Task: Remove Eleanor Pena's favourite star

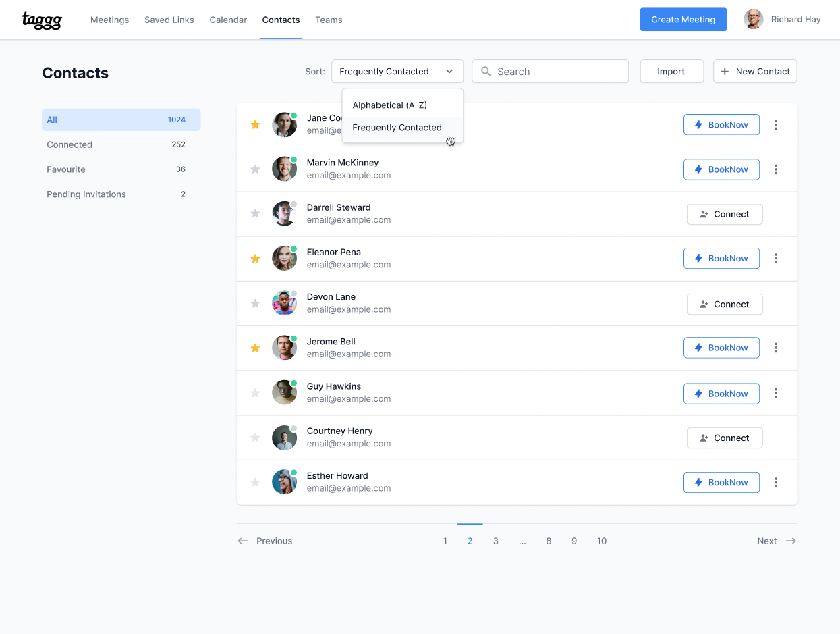Action: (255, 259)
